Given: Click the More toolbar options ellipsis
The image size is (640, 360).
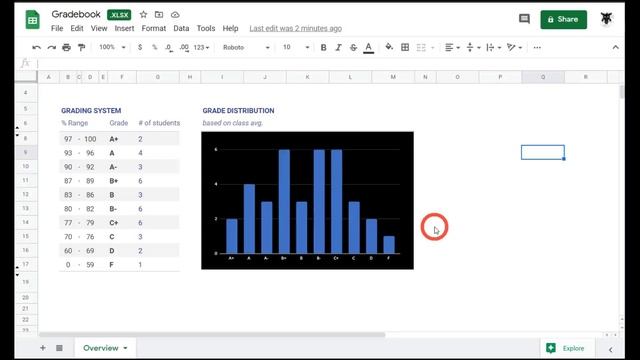Looking at the screenshot, I should 537,48.
